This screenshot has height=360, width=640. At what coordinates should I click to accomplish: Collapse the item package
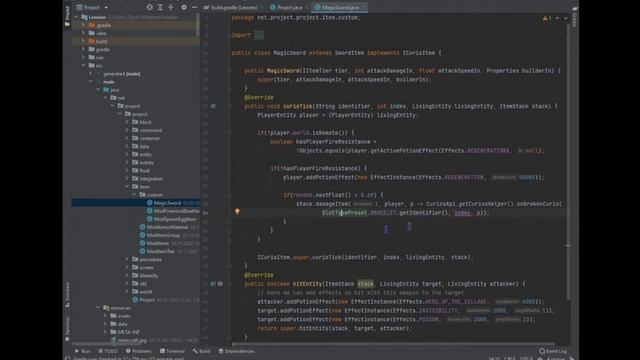click(127, 187)
